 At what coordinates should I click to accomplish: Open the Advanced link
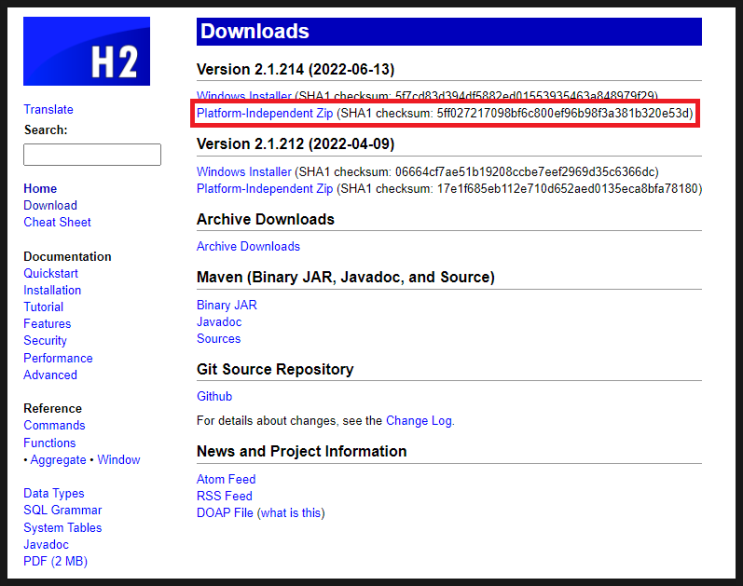coord(50,375)
